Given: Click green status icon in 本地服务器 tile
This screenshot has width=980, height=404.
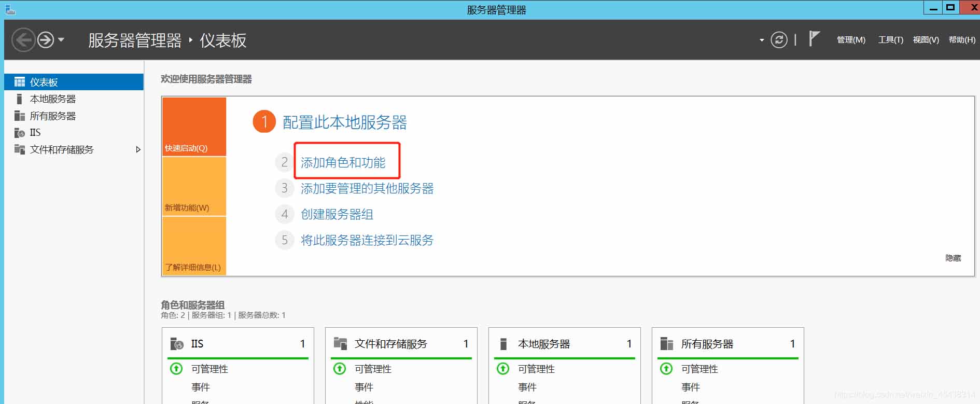Looking at the screenshot, I should click(x=503, y=369).
